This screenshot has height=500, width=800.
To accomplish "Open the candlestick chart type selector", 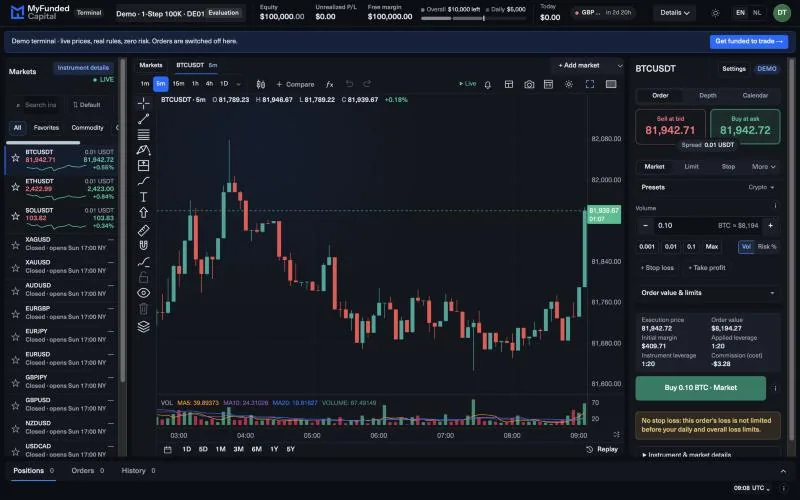I will coord(261,84).
